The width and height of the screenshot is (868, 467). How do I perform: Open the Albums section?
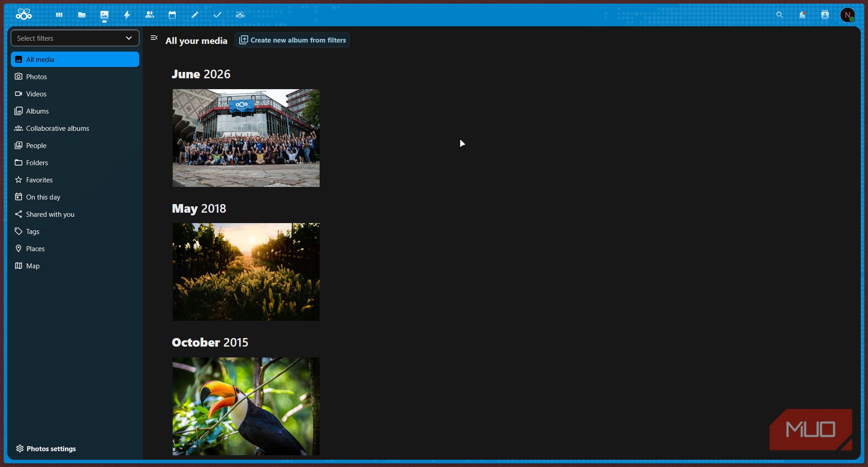[75, 111]
